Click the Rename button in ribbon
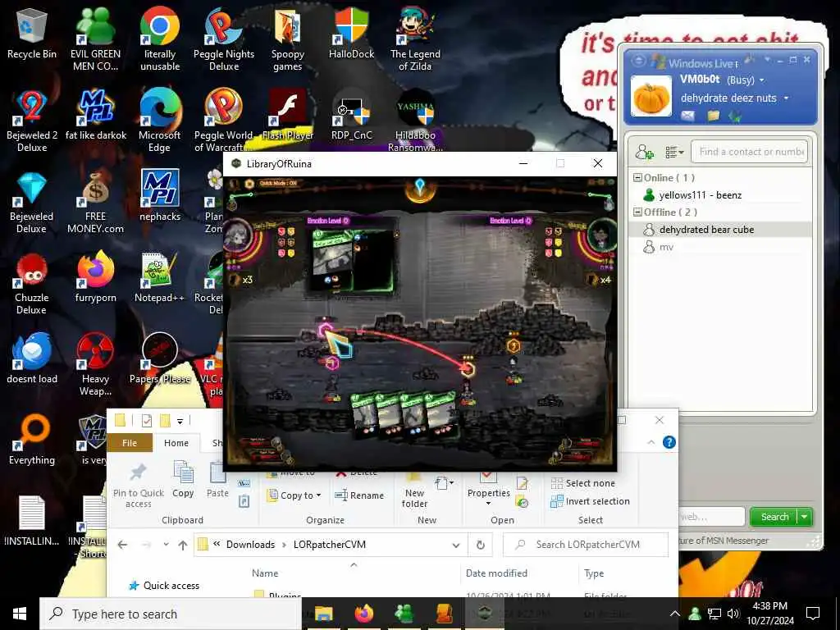840x630 pixels. click(359, 495)
